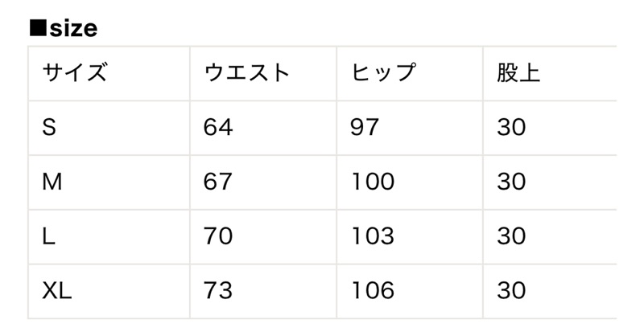Select the ヒップ column header
This screenshot has height=336, width=644.
tap(383, 72)
